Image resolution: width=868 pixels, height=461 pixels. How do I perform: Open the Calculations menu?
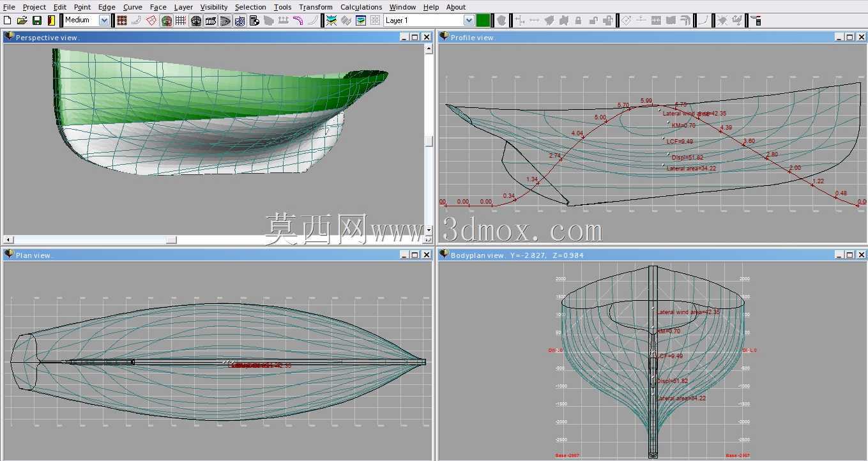[361, 7]
